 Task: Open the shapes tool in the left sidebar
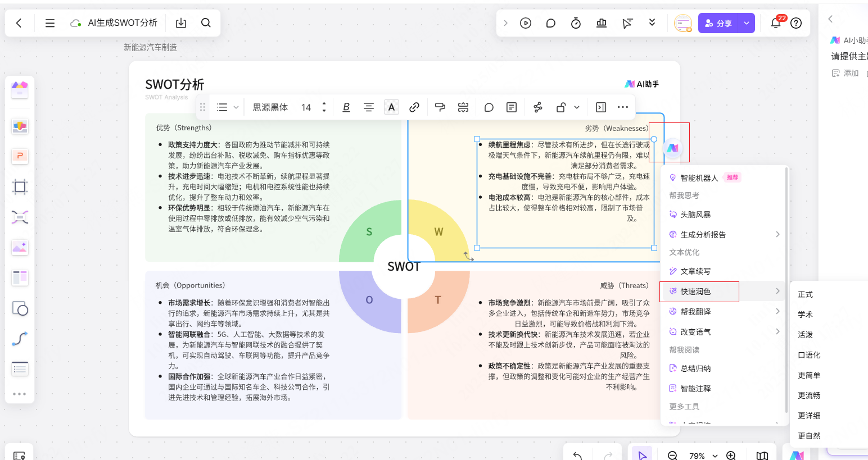click(x=20, y=308)
